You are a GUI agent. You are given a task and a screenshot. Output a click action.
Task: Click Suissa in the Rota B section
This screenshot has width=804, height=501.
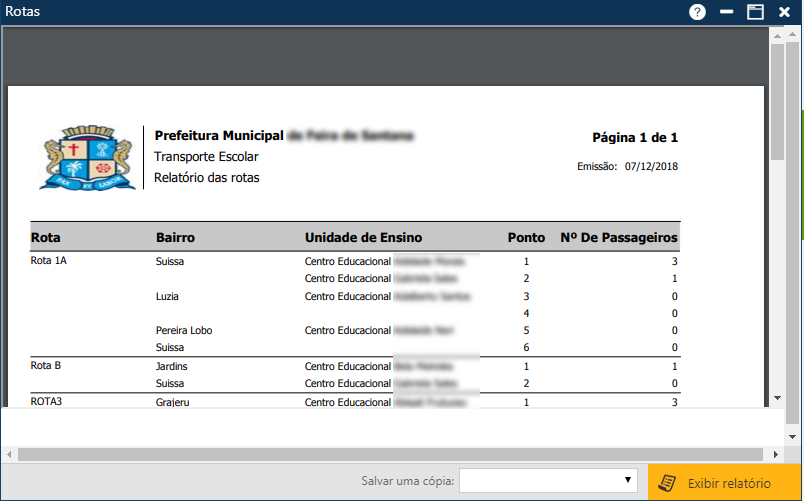coord(170,384)
